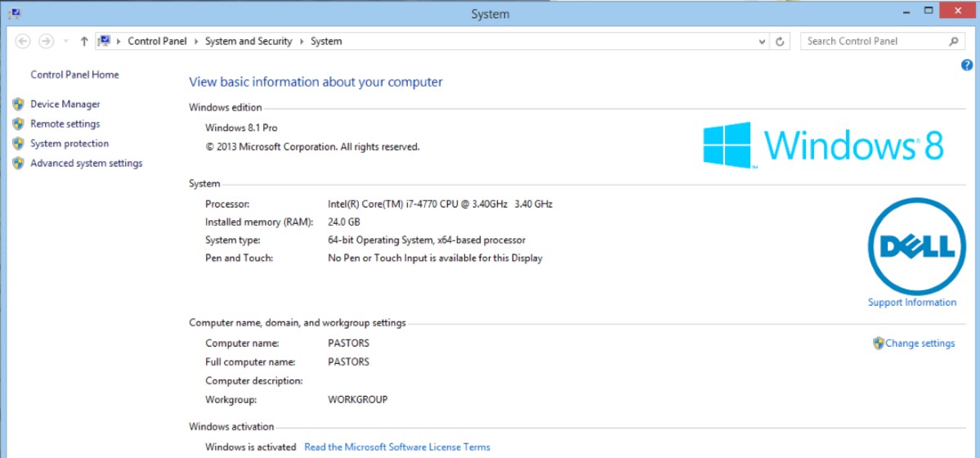Click the System breadcrumb segment
The width and height of the screenshot is (980, 458).
tap(326, 41)
